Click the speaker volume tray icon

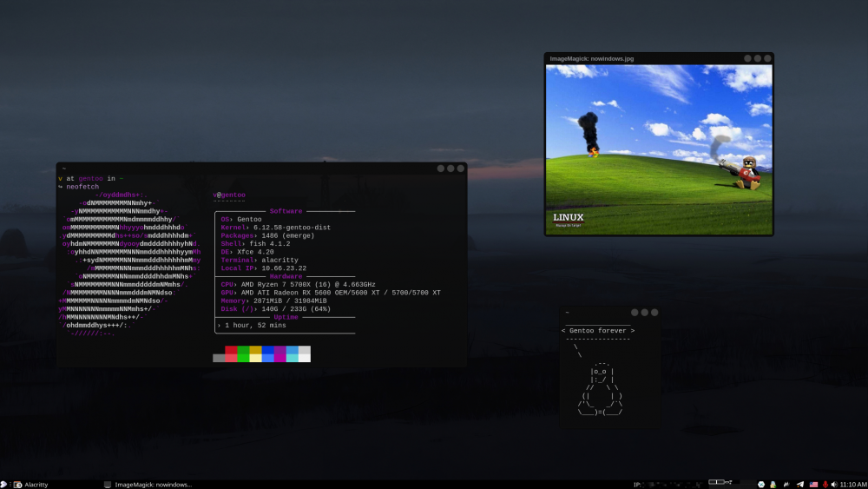pyautogui.click(x=834, y=484)
